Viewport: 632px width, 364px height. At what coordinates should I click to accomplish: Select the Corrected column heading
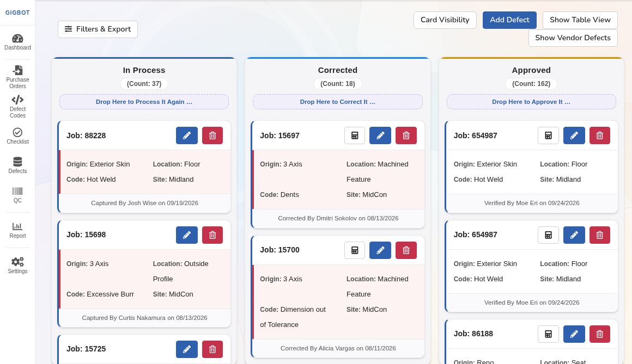pos(337,70)
